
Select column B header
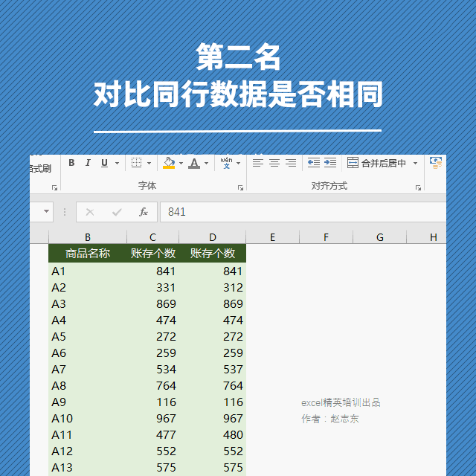(88, 237)
